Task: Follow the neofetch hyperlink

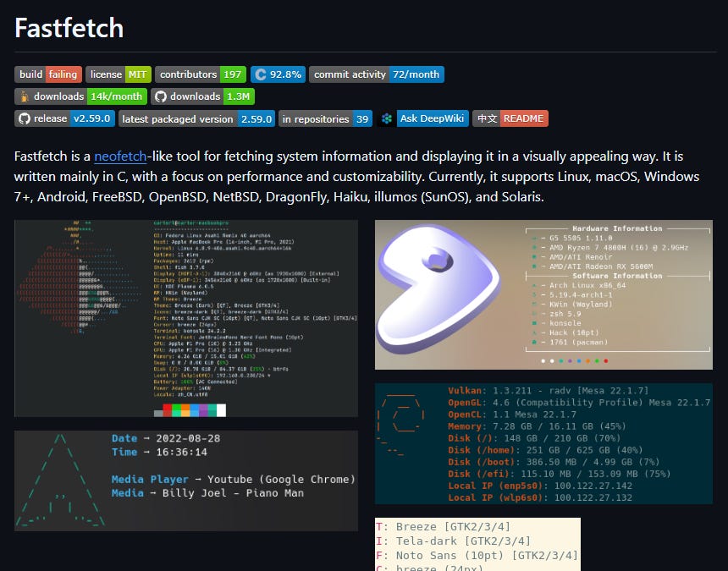Action: click(x=120, y=156)
